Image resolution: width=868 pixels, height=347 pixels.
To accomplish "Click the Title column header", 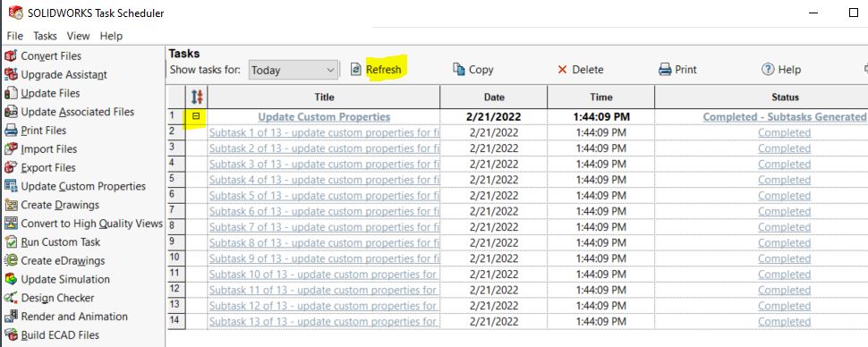I will pyautogui.click(x=325, y=97).
